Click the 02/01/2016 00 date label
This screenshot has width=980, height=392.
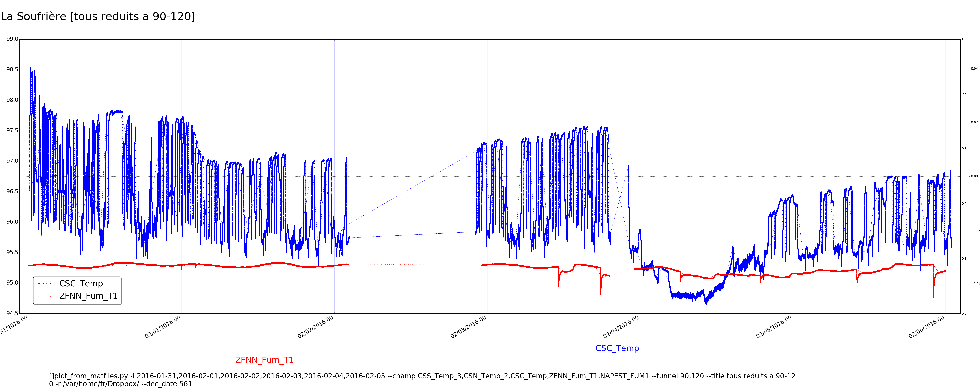(163, 327)
